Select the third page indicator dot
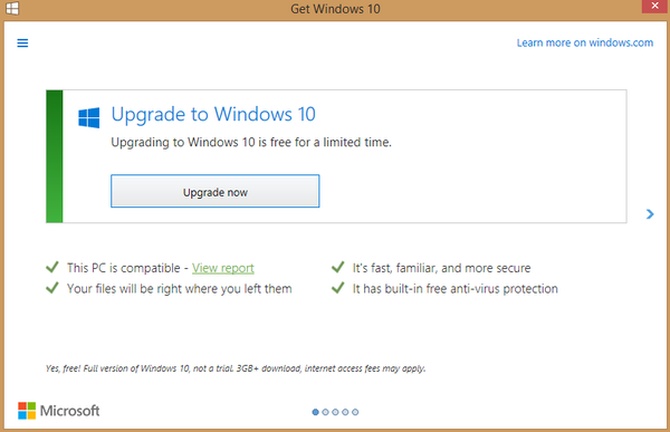 click(336, 411)
